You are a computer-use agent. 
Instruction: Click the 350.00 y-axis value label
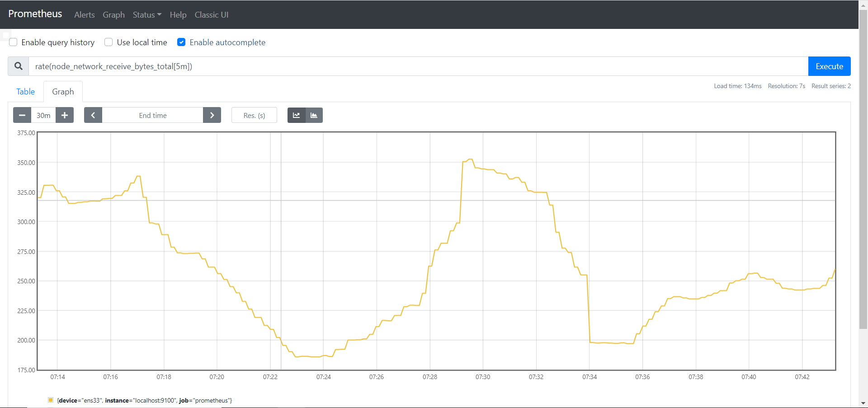click(x=26, y=163)
